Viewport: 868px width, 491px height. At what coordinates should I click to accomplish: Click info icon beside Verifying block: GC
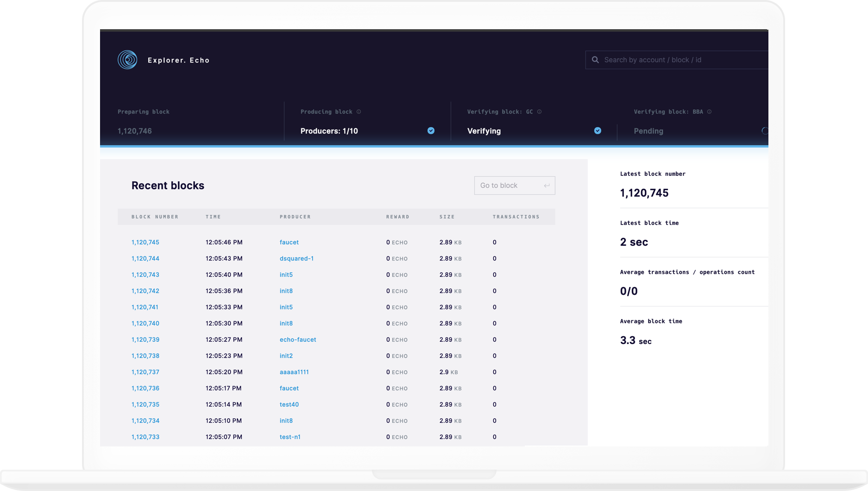click(539, 112)
